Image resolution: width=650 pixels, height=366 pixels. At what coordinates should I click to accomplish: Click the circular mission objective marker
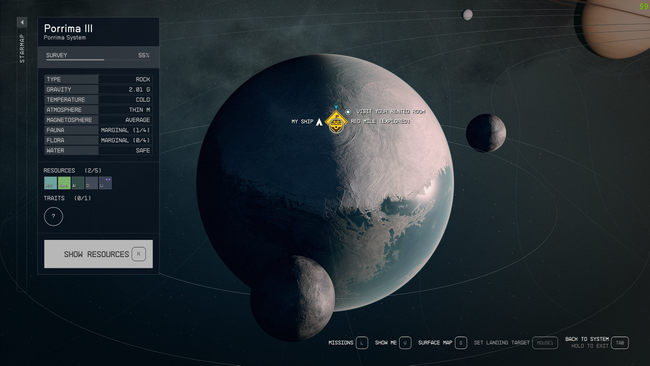tap(348, 112)
